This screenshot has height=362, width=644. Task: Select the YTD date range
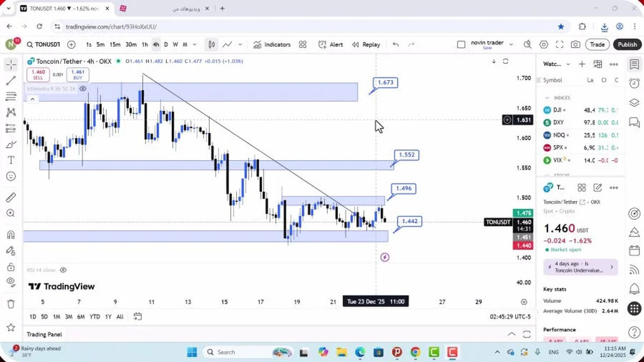pos(94,316)
